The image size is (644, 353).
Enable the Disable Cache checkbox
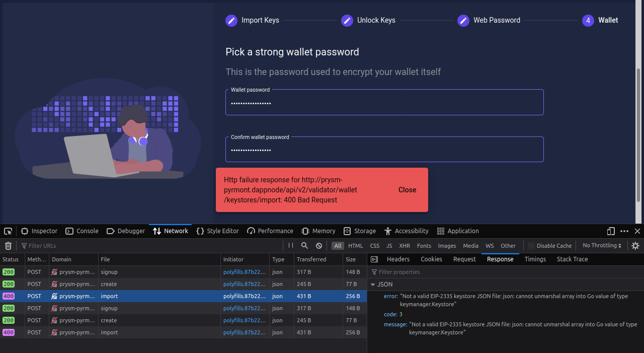pos(532,246)
